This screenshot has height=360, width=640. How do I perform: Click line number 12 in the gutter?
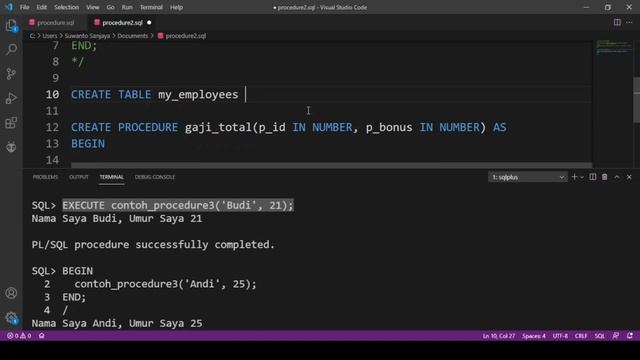point(52,127)
